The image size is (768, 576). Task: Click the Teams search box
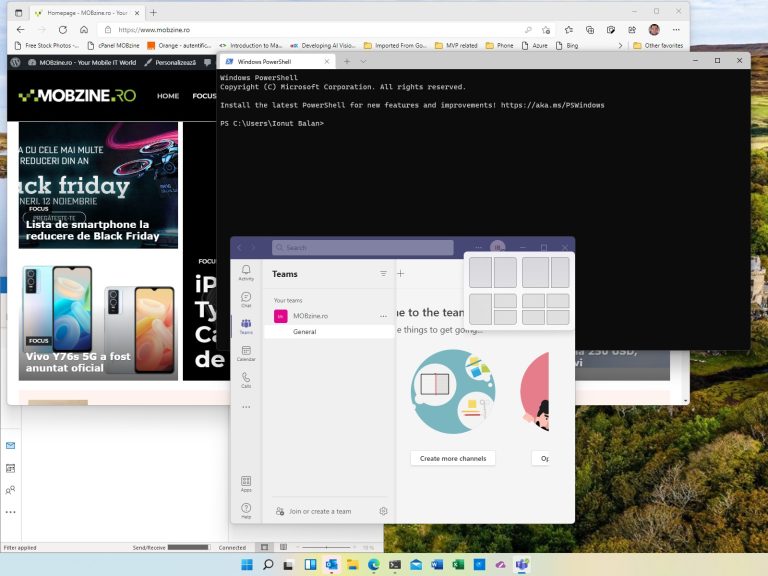point(360,247)
